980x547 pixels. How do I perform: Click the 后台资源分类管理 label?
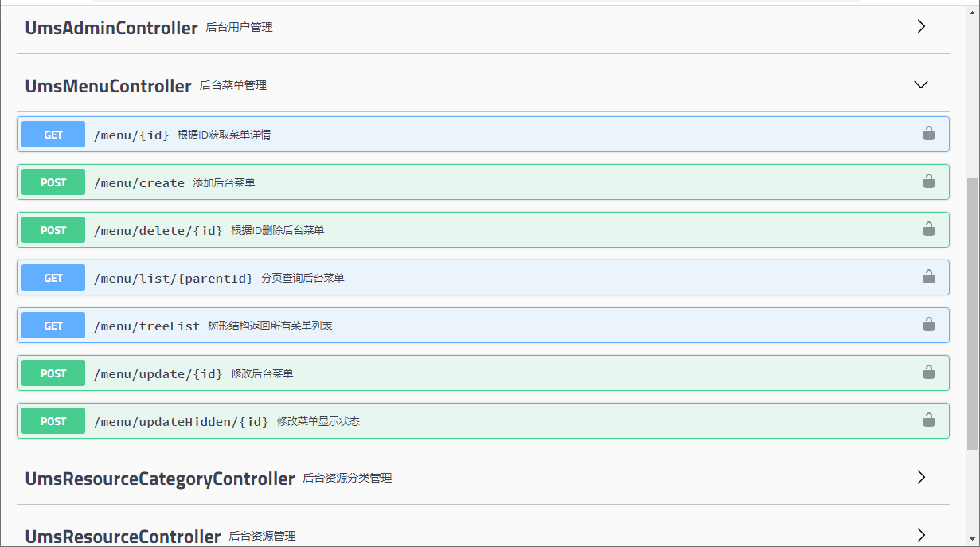click(x=347, y=478)
